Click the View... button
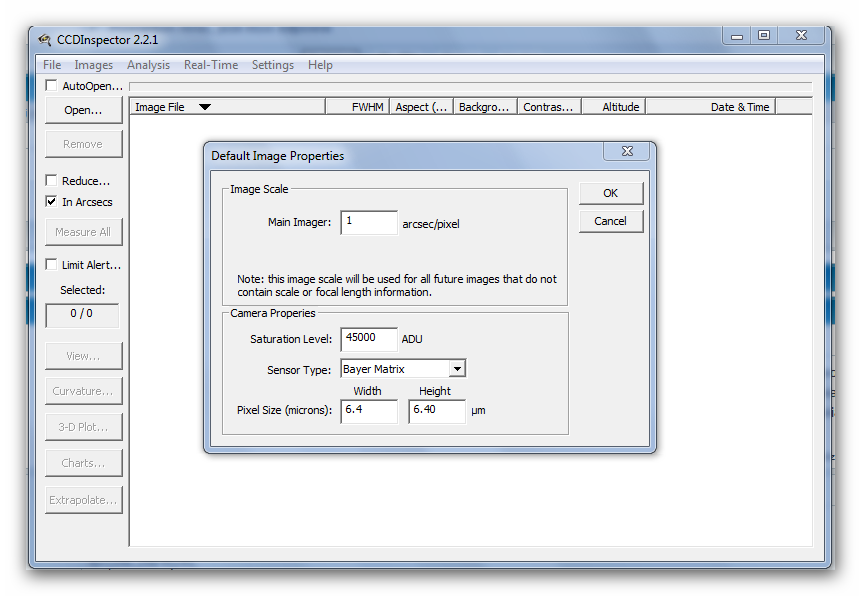This screenshot has height=596, width=861. coord(83,356)
